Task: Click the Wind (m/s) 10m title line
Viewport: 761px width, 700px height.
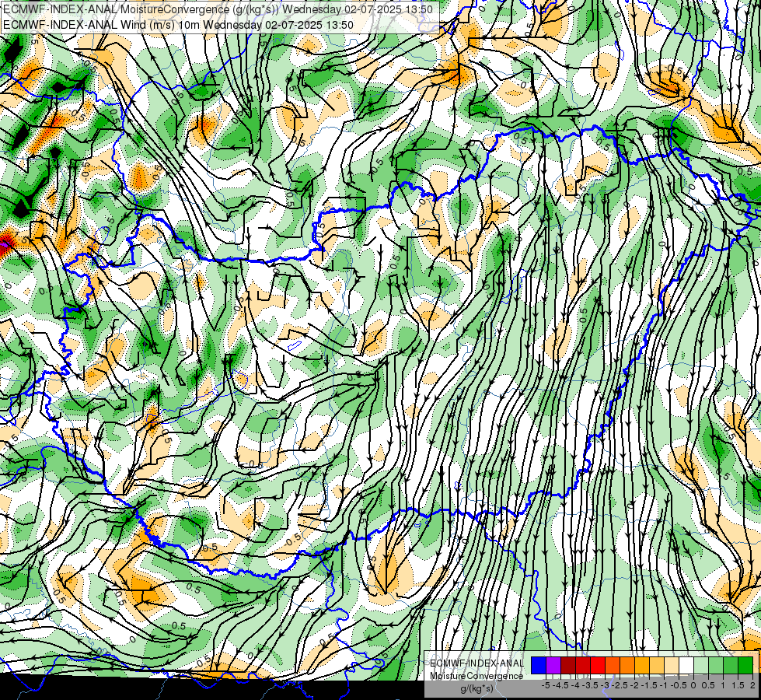Action: [x=178, y=25]
